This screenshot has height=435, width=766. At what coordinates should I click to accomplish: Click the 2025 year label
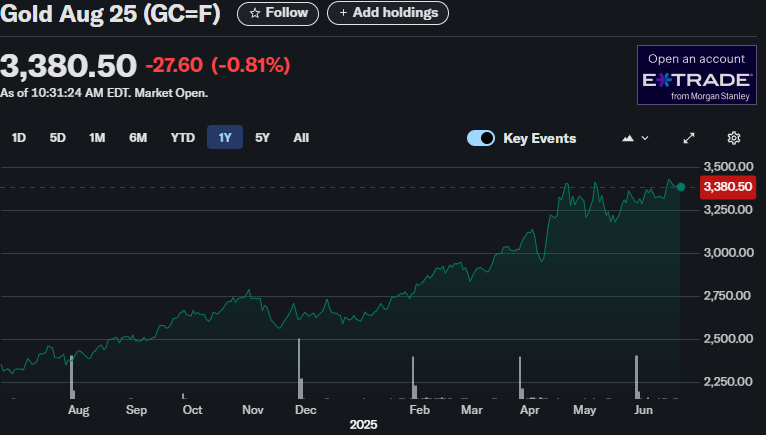(x=363, y=425)
